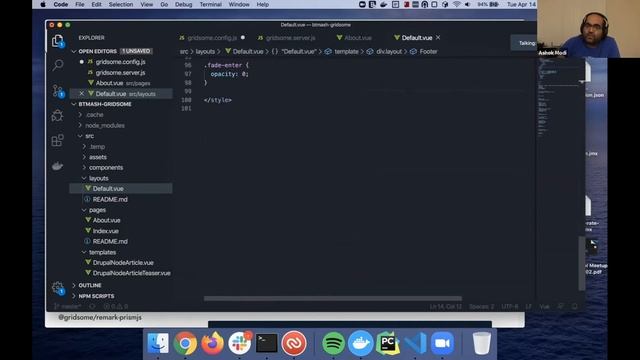Open the Run and Debug view icon

(58, 116)
